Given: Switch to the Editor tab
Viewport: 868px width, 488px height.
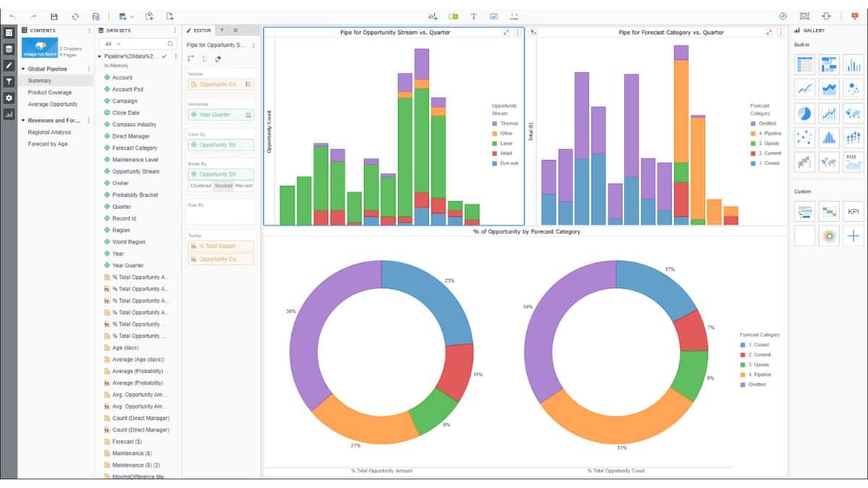Looking at the screenshot, I should [x=199, y=30].
